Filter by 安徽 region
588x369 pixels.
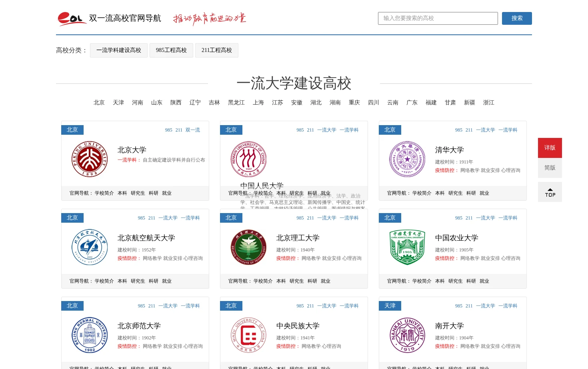point(297,103)
